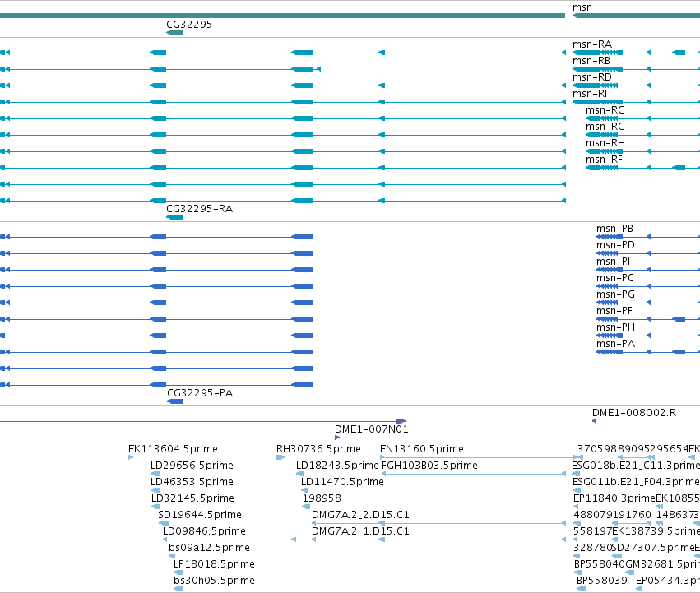The height and width of the screenshot is (593, 700).
Task: Click the CG32295-RA transcript label
Action: click(199, 209)
